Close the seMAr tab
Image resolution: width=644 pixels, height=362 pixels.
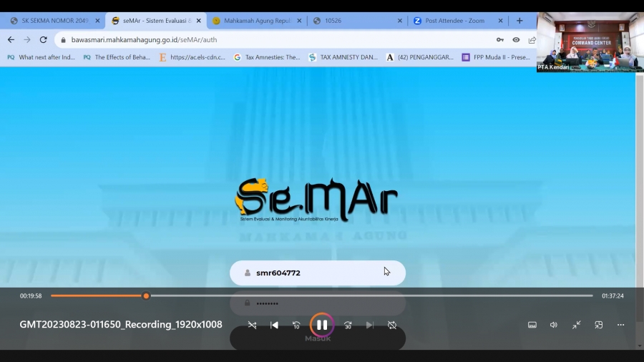point(198,21)
